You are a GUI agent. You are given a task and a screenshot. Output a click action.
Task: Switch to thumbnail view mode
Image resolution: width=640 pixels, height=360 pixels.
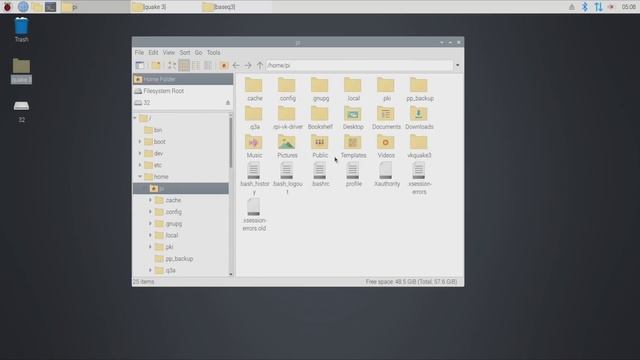click(184, 65)
